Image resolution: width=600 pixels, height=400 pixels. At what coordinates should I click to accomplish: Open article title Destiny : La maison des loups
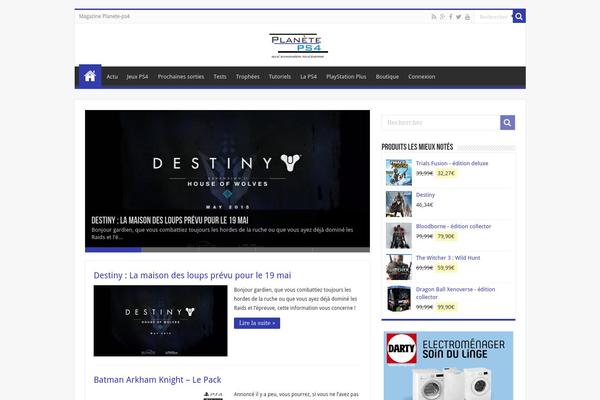[192, 275]
